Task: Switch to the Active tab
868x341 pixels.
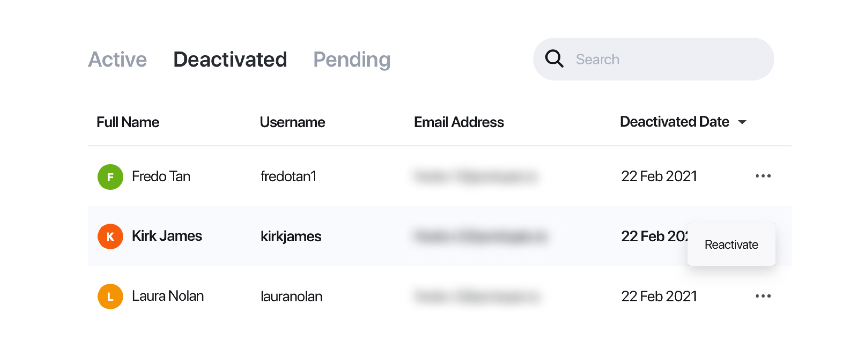Action: [117, 59]
